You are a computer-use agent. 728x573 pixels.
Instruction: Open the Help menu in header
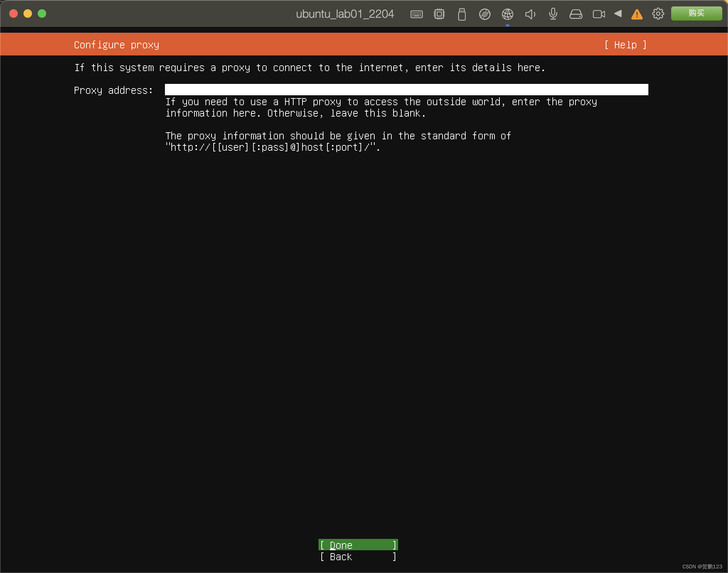coord(625,45)
